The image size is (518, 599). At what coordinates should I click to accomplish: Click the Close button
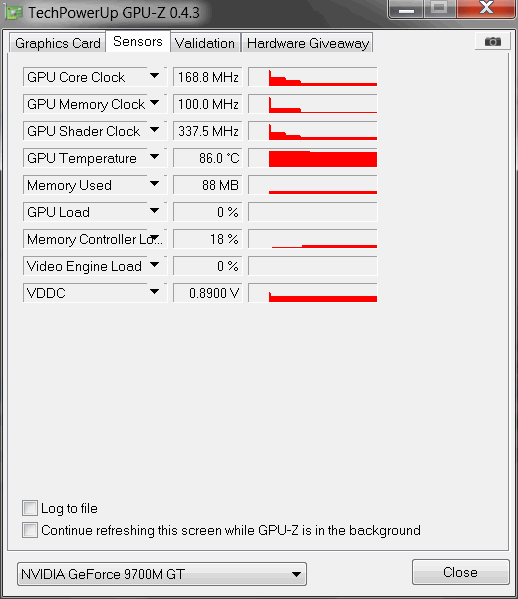(x=460, y=572)
